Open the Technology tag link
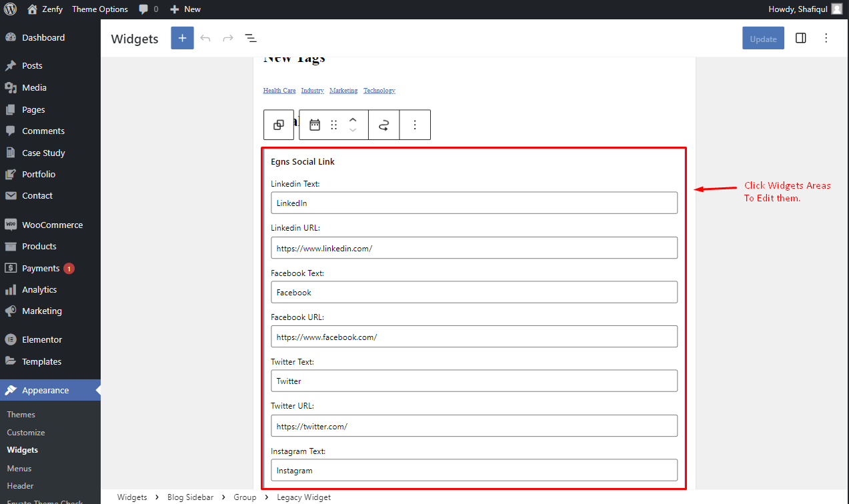This screenshot has width=849, height=504. 379,91
